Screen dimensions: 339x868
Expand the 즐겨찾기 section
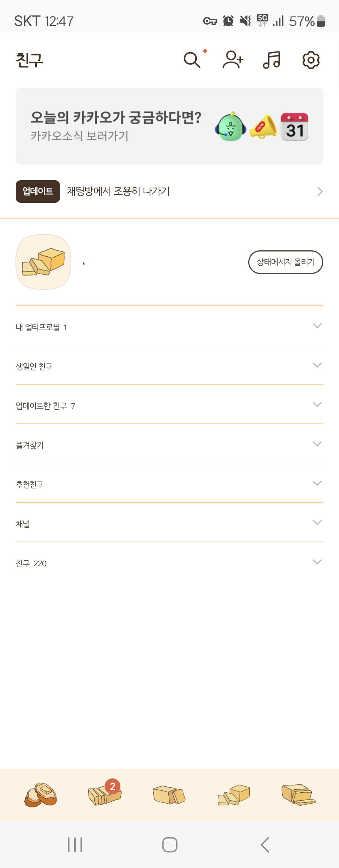(x=169, y=444)
